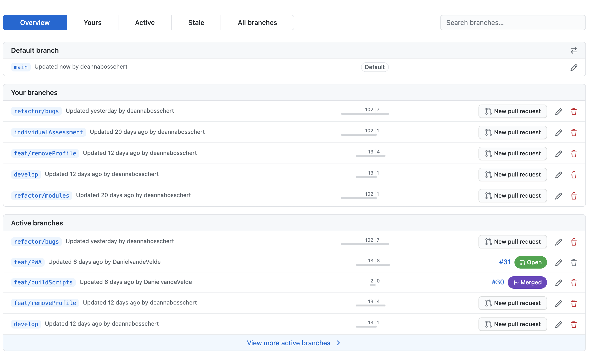Click the Merged badge for PR #30
595x364 pixels.
[527, 282]
